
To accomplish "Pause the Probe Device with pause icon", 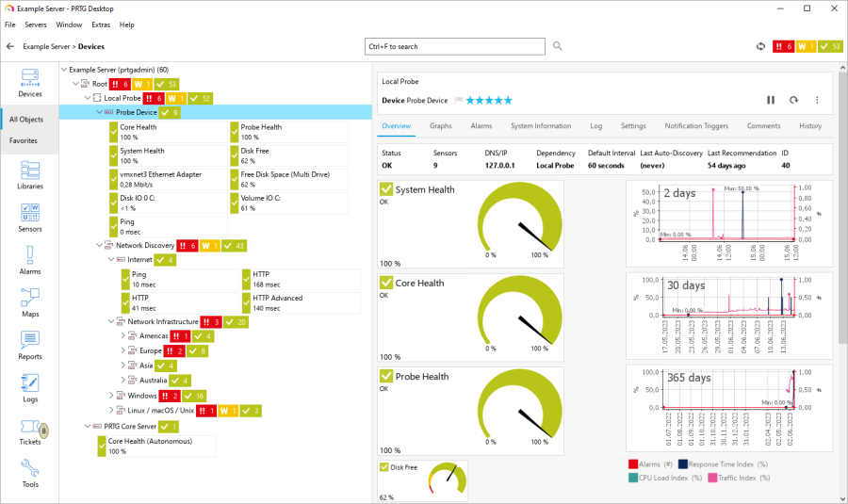I will (770, 100).
